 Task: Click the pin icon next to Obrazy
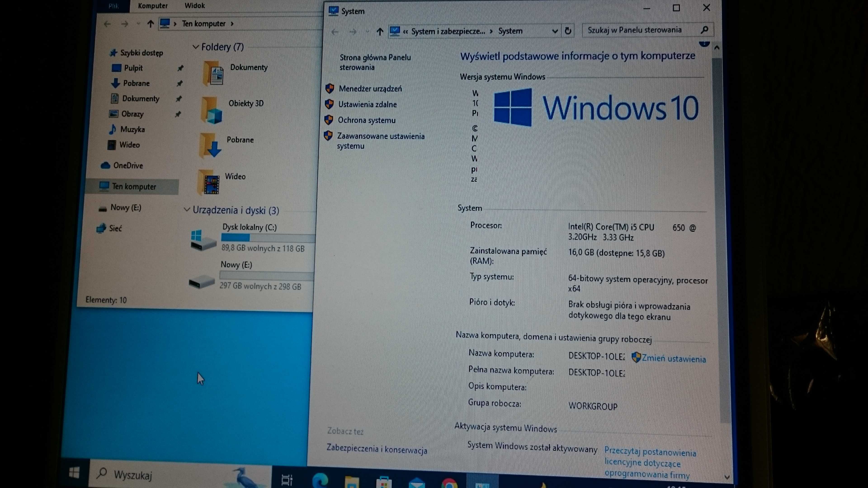click(x=178, y=114)
